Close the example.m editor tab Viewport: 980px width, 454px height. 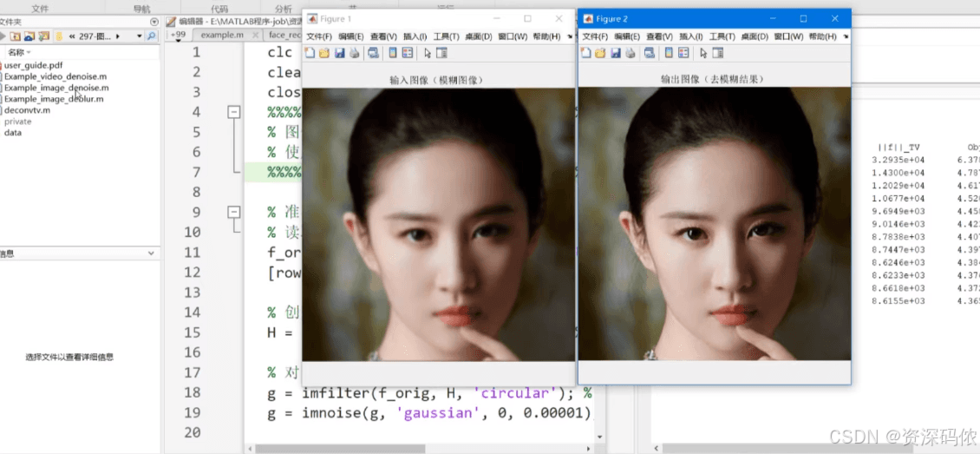pyautogui.click(x=255, y=36)
